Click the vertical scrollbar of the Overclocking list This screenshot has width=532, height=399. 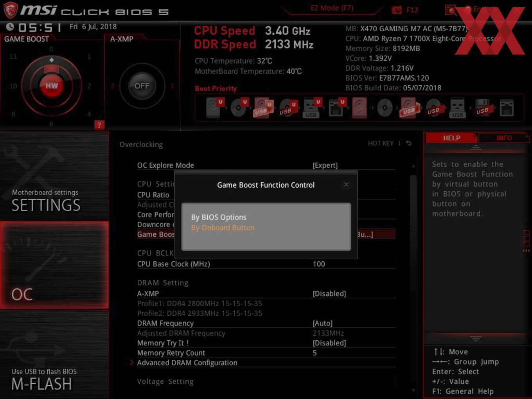[x=413, y=233]
